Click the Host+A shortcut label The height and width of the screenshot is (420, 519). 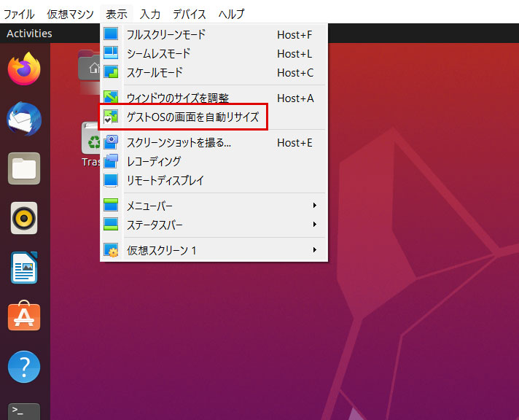click(295, 98)
